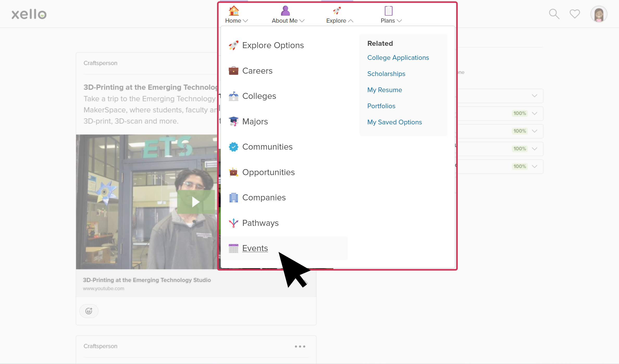Open the search magnifier in the top bar
The height and width of the screenshot is (364, 619).
pos(554,14)
